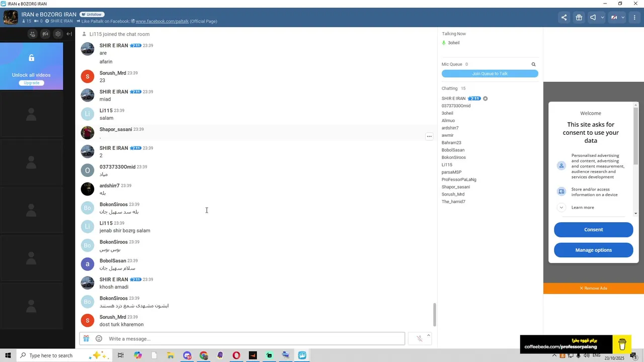
Task: Select user ProFessorPaLaNg in the list
Action: [x=459, y=179]
